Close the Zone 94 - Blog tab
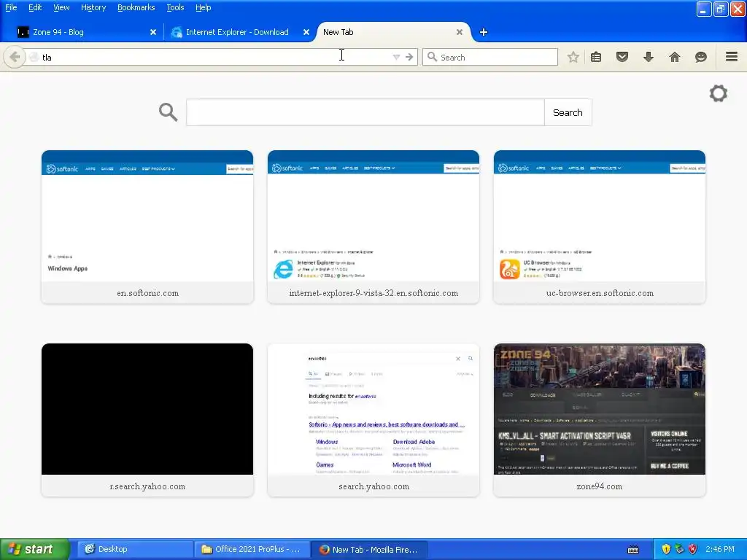The height and width of the screenshot is (560, 747). pos(153,32)
